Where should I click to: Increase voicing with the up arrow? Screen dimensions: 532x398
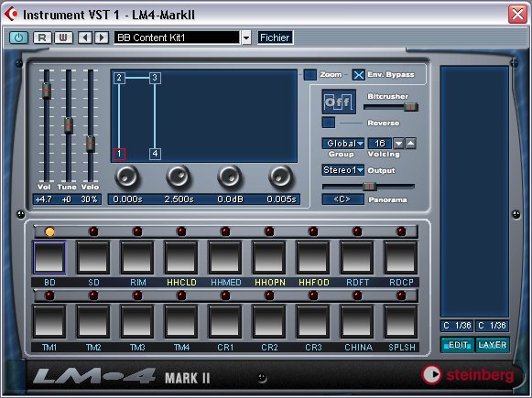pyautogui.click(x=410, y=144)
